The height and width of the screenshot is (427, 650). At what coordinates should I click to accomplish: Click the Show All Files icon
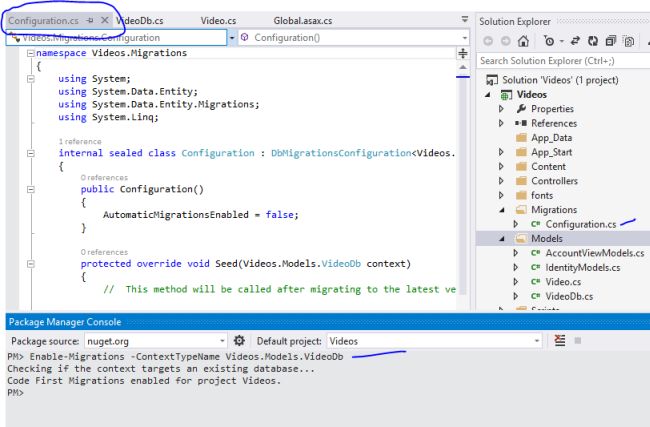click(x=629, y=41)
